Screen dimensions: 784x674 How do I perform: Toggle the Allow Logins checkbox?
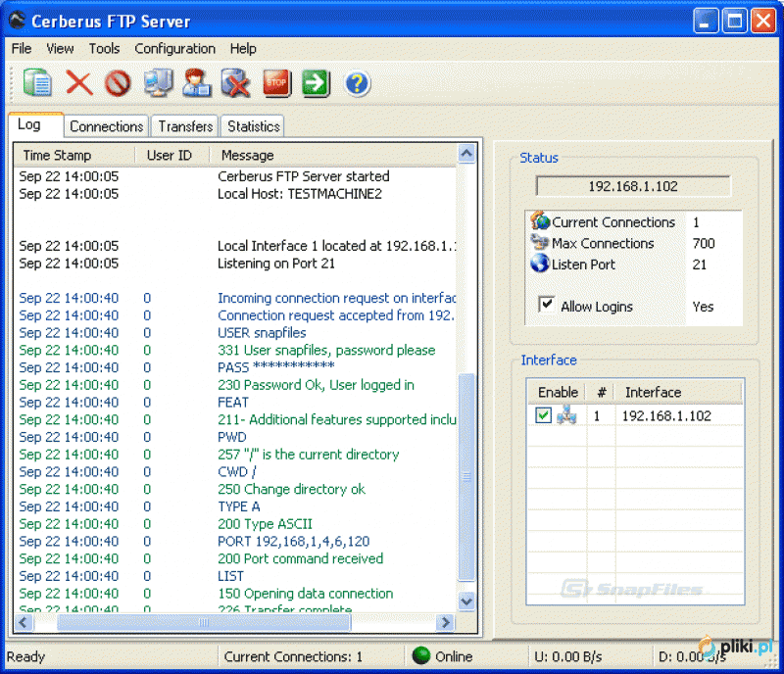pos(546,304)
